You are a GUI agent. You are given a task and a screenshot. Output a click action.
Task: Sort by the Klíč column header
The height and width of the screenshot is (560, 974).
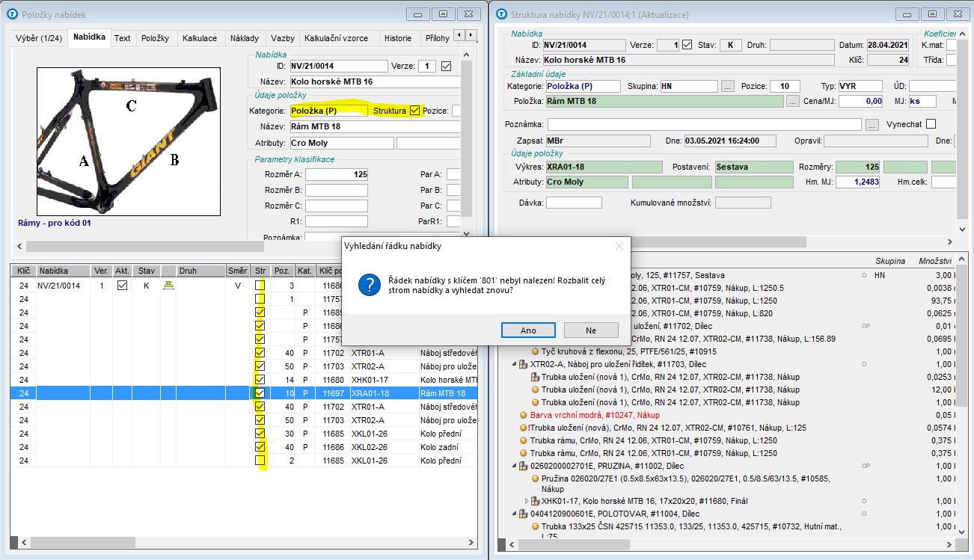[23, 271]
